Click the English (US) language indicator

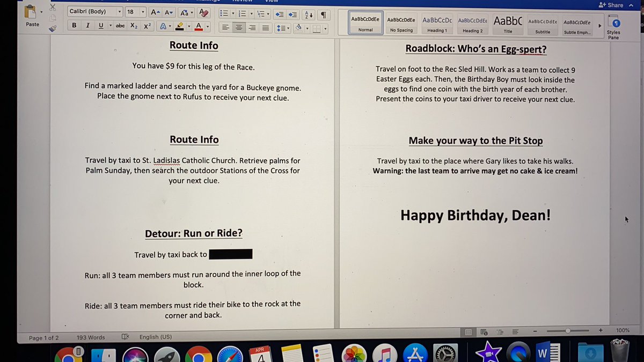156,337
